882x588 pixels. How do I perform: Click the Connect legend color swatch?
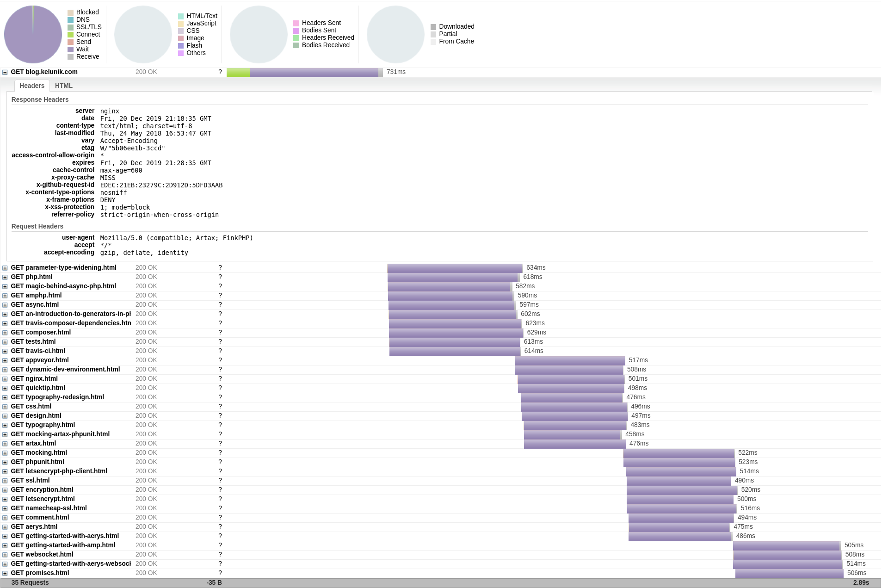(x=70, y=35)
